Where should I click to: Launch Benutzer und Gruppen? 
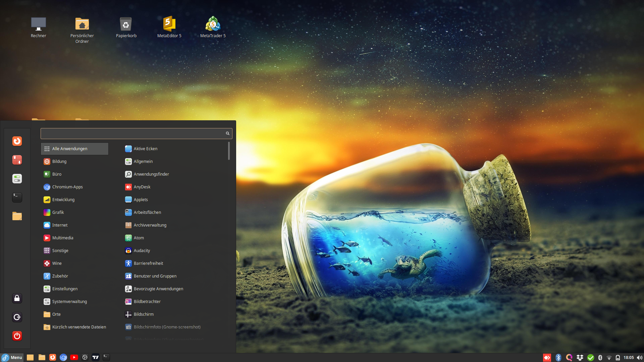pos(155,276)
